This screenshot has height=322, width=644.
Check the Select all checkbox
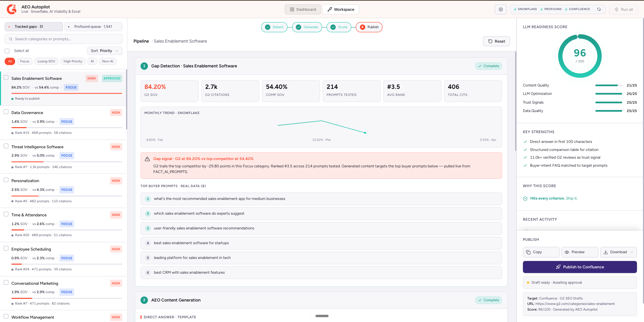click(x=7, y=51)
